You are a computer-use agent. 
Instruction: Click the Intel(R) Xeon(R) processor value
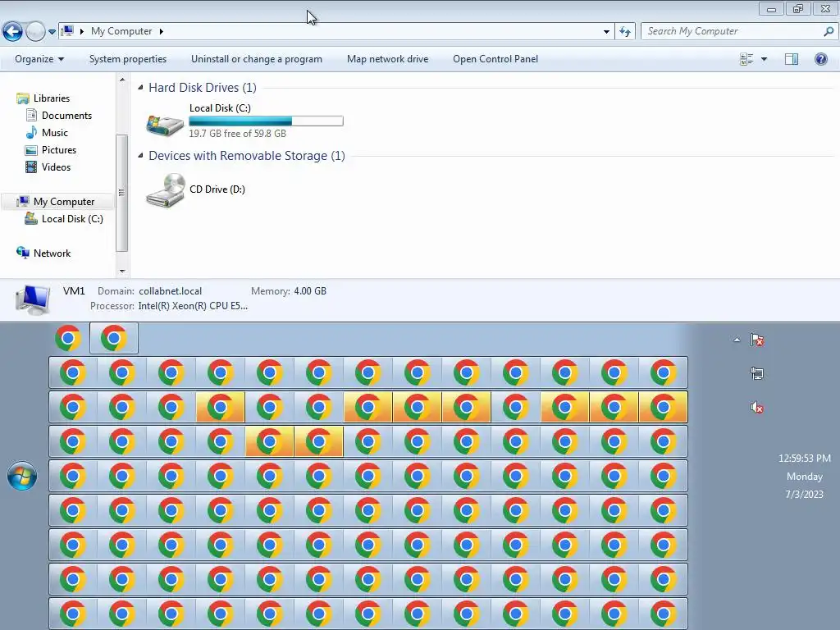193,306
